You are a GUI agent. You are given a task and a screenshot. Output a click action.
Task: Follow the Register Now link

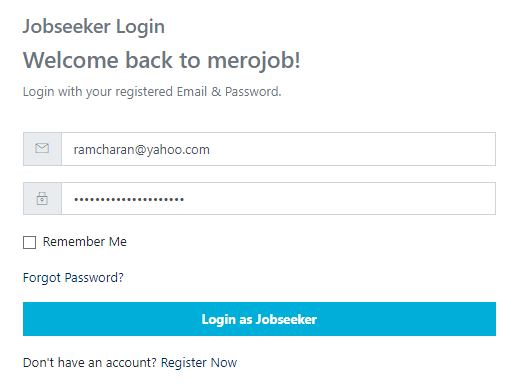coord(199,363)
